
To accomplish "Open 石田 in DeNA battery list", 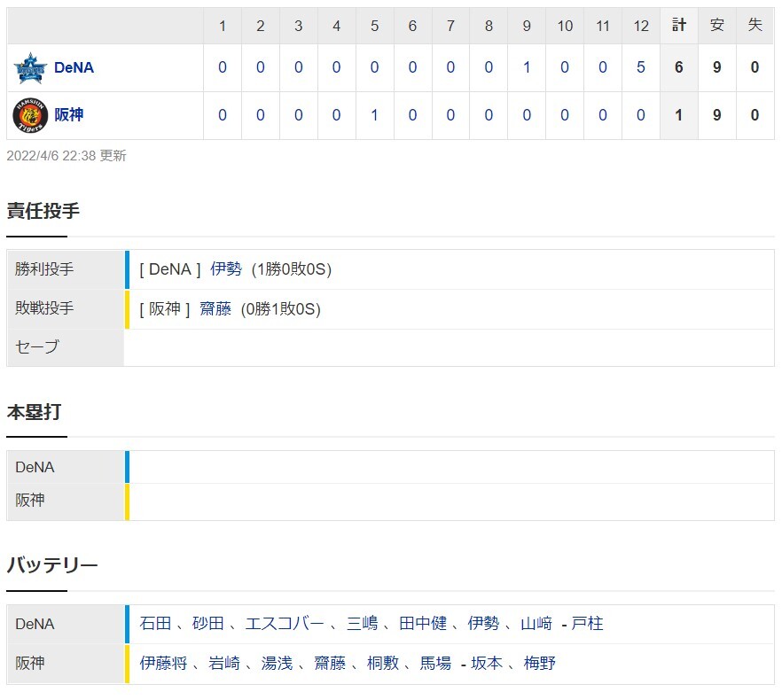I will pos(156,623).
